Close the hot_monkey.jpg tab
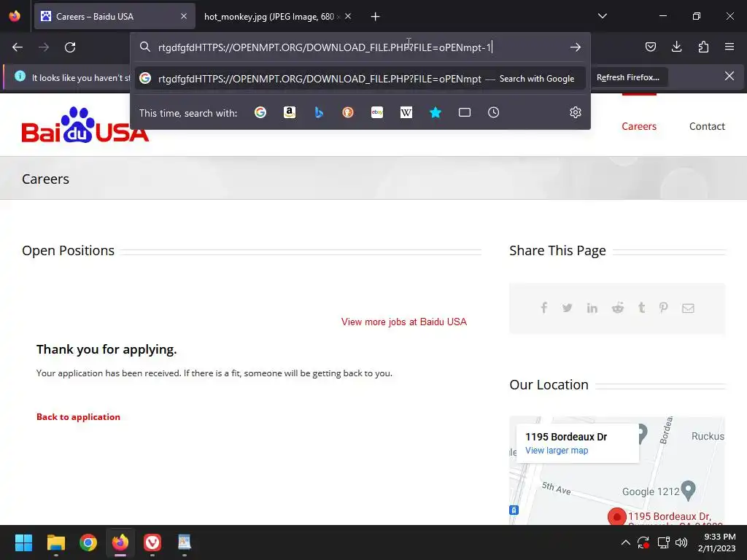Screen dimensions: 747x560 pyautogui.click(x=348, y=16)
